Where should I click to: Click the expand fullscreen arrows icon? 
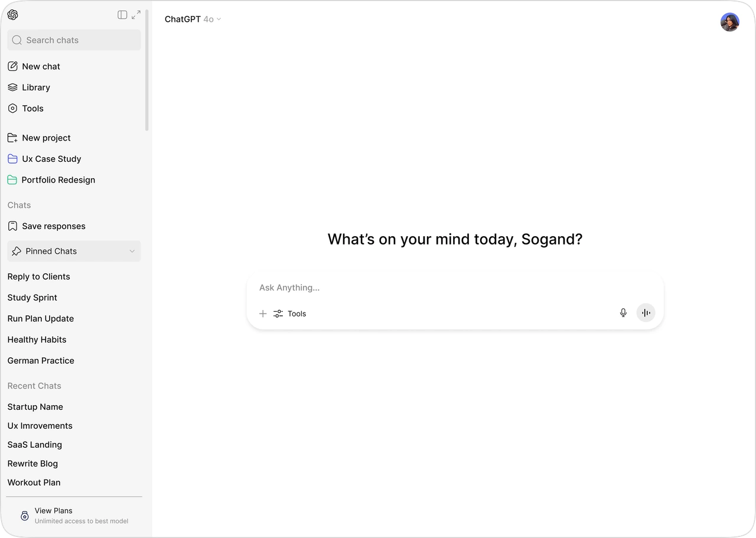[136, 15]
